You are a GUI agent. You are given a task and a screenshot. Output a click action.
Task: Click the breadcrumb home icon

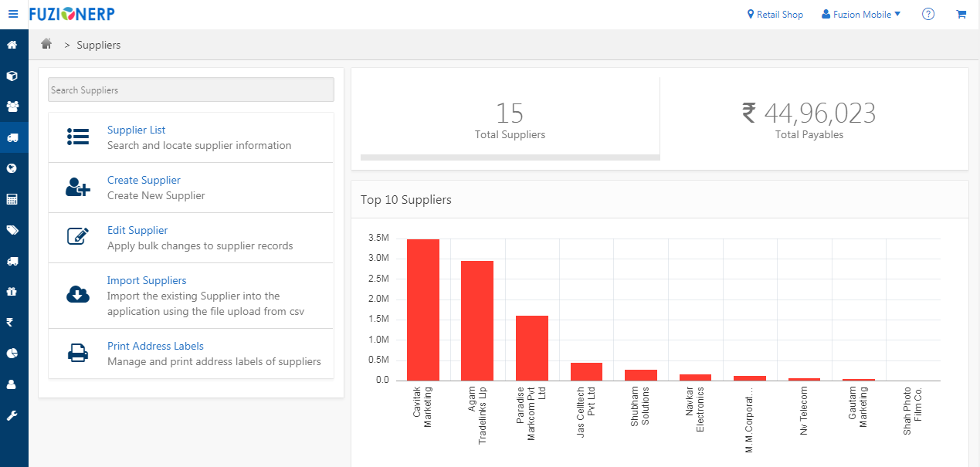[x=46, y=44]
